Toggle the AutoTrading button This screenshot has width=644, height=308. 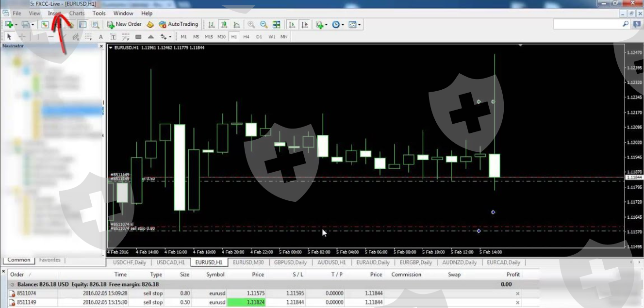tap(178, 24)
